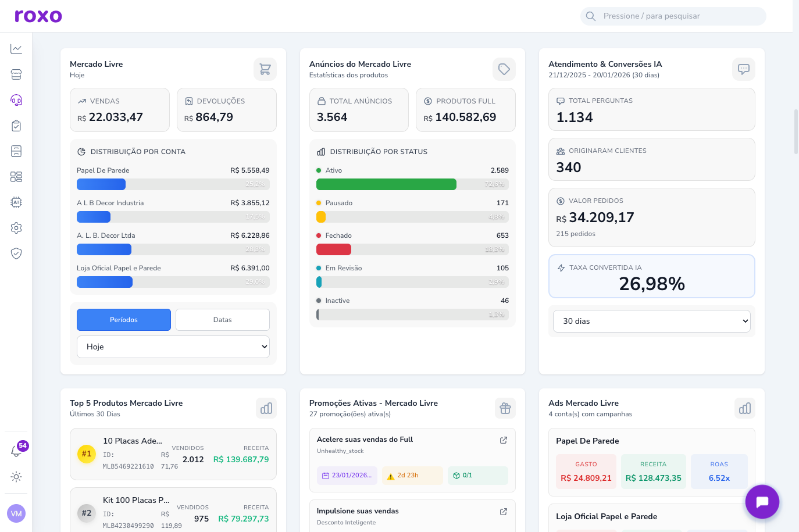Click the page vertical scrollbar
The image size is (799, 532).
[x=796, y=131]
